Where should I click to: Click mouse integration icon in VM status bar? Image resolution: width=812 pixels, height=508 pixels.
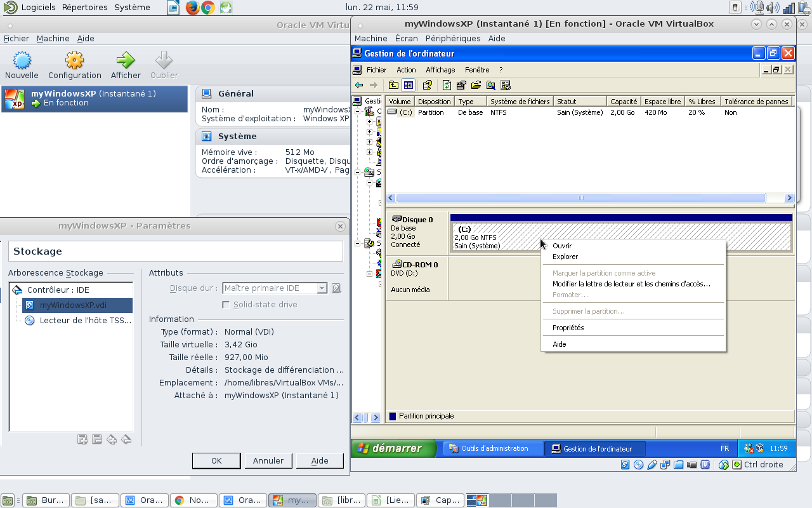click(x=723, y=465)
